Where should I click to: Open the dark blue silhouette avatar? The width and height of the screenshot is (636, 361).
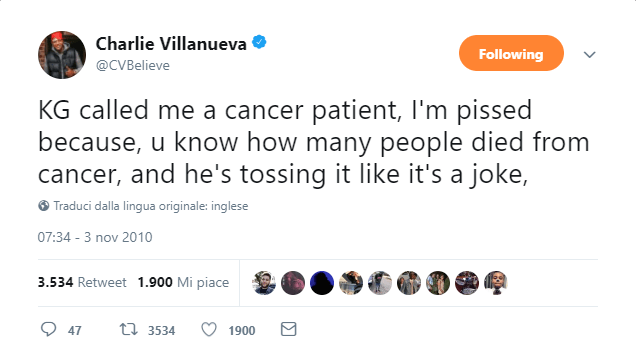[x=322, y=283]
